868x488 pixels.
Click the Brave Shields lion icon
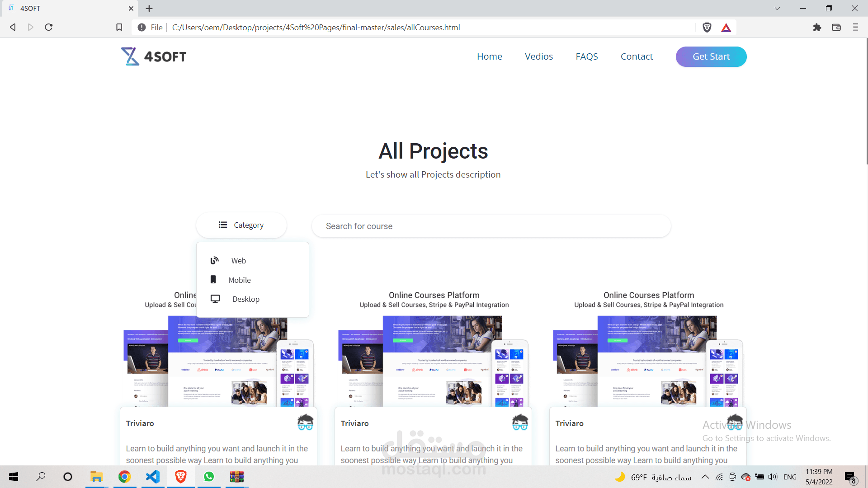pyautogui.click(x=707, y=28)
